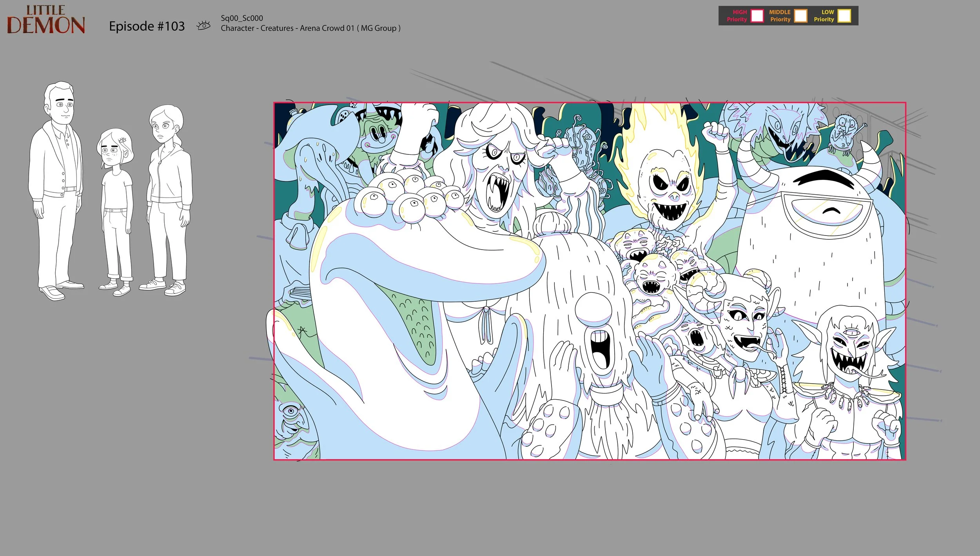Select the tall man reference character

[x=56, y=191]
